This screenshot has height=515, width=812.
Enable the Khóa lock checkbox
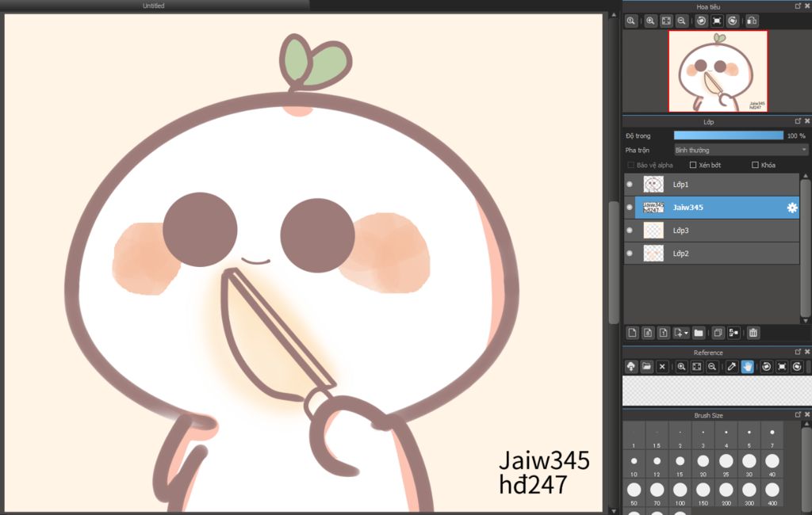click(755, 165)
